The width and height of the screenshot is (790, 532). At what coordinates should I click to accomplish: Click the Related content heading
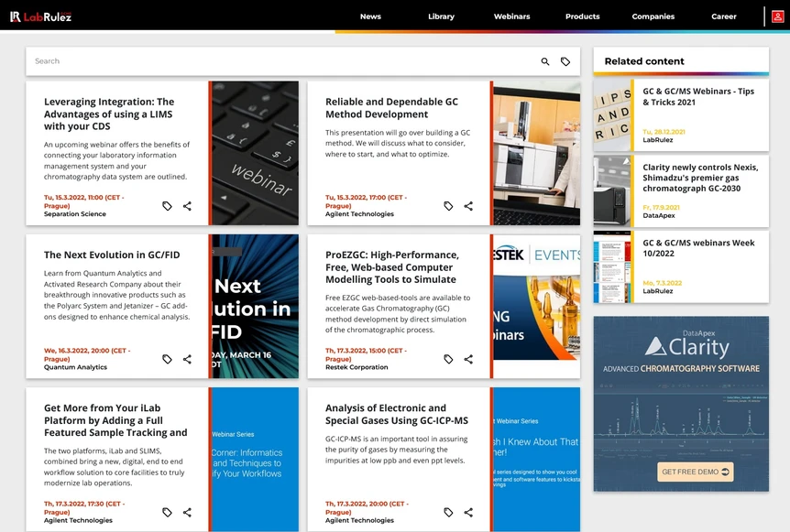point(644,61)
